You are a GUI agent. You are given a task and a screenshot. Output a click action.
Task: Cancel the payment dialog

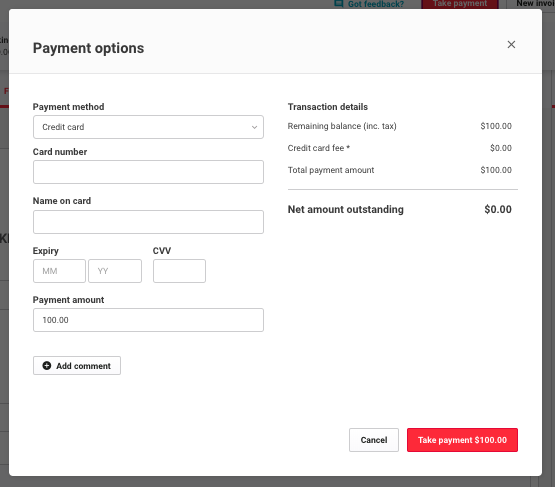click(374, 440)
